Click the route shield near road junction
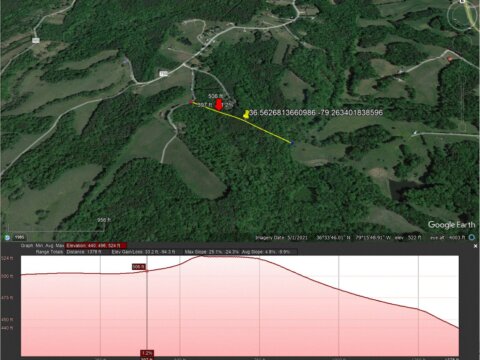 pos(163,73)
